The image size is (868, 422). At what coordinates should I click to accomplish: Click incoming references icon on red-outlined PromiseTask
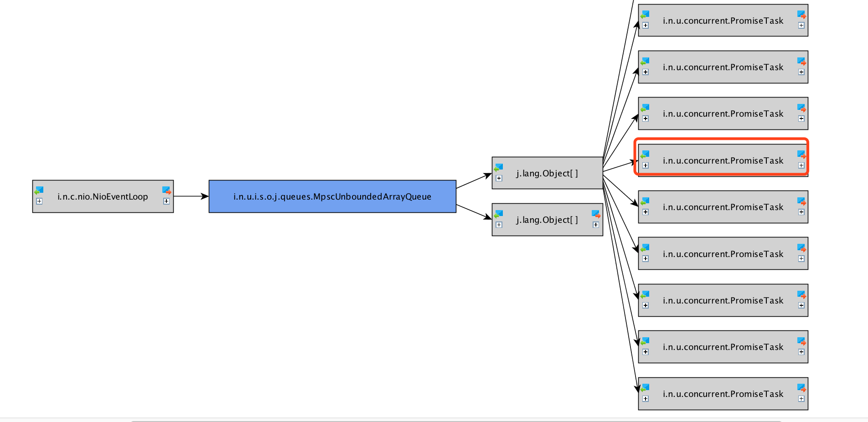[x=645, y=154]
